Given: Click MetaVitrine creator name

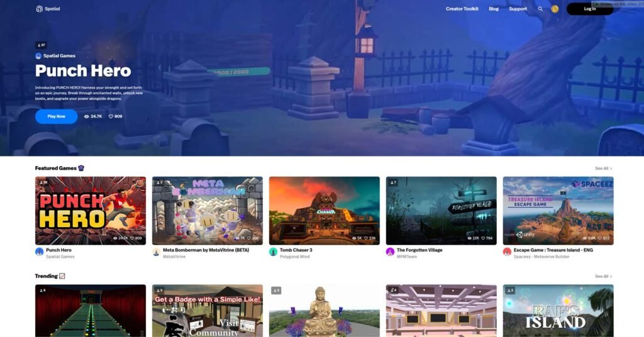Looking at the screenshot, I should tap(174, 257).
